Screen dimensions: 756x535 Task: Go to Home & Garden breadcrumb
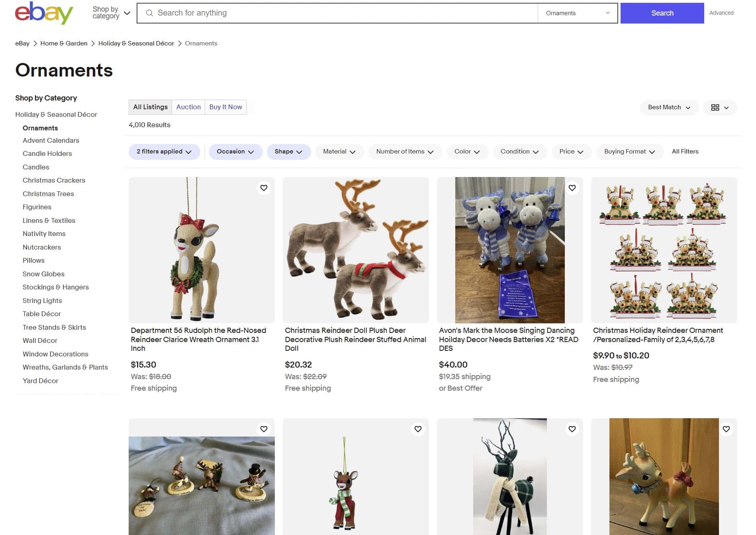64,43
